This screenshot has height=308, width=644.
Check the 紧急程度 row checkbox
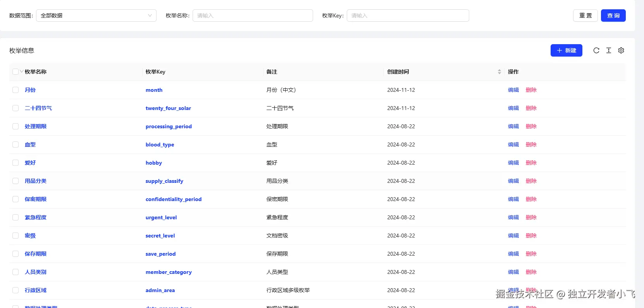[x=15, y=217]
